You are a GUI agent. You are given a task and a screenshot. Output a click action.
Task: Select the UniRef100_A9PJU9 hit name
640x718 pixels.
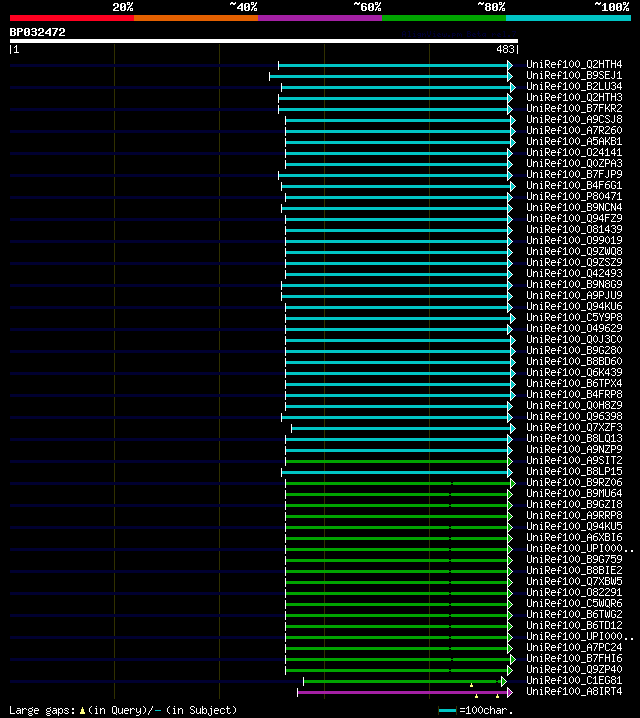pos(574,295)
